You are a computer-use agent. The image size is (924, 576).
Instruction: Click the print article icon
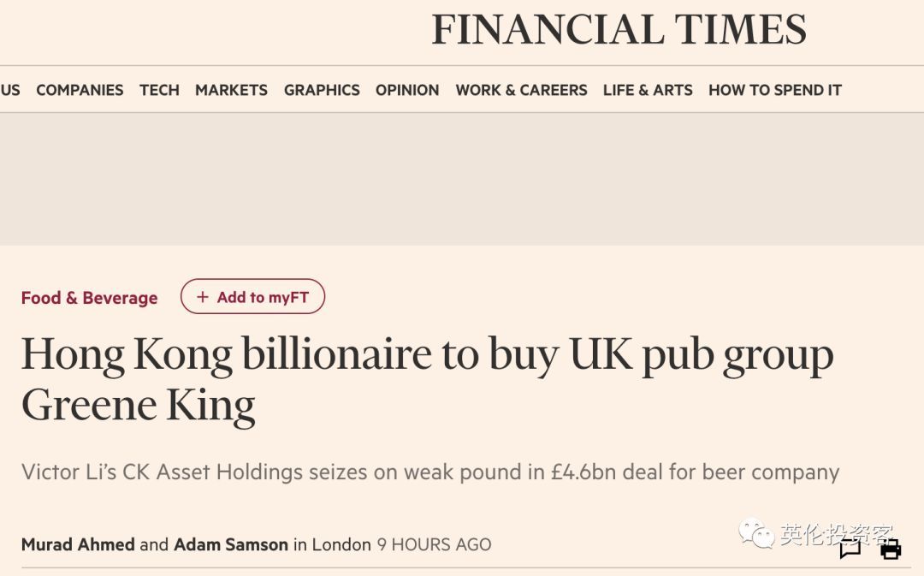pyautogui.click(x=891, y=549)
